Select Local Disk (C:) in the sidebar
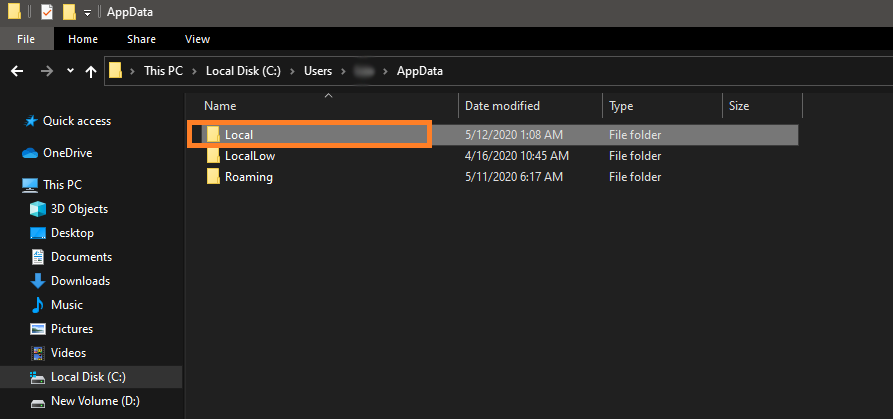 tap(88, 377)
